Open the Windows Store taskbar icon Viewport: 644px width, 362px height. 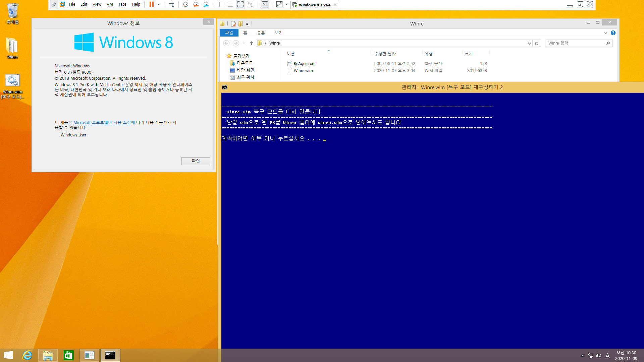[x=68, y=355]
